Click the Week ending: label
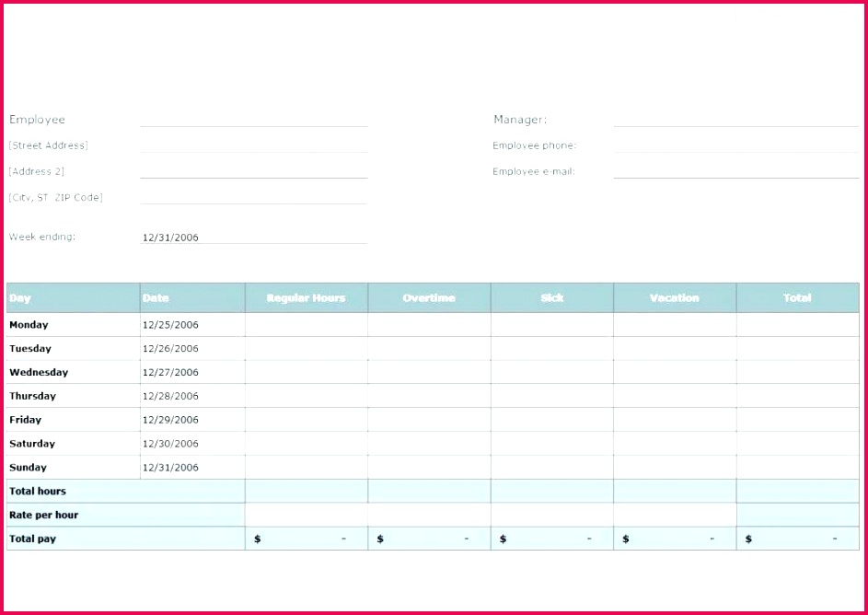868x615 pixels. coord(42,237)
